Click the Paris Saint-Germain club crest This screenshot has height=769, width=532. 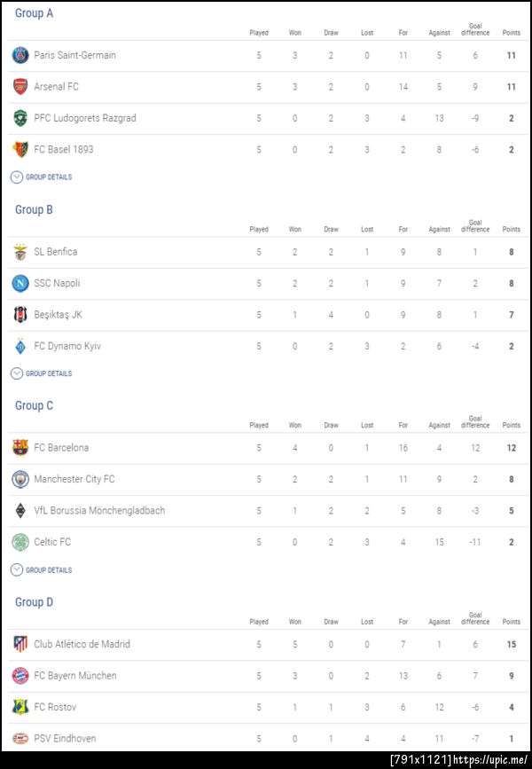pos(20,56)
